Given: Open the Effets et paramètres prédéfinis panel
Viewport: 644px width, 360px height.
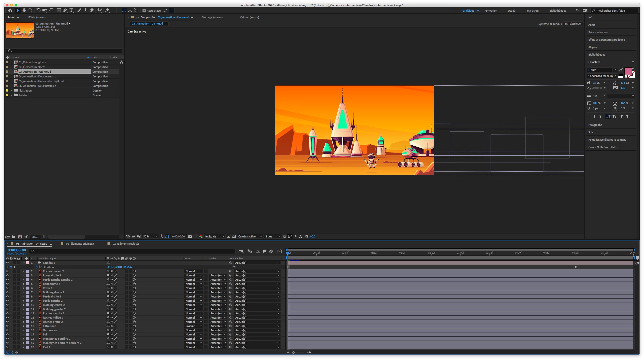Looking at the screenshot, I should click(607, 40).
